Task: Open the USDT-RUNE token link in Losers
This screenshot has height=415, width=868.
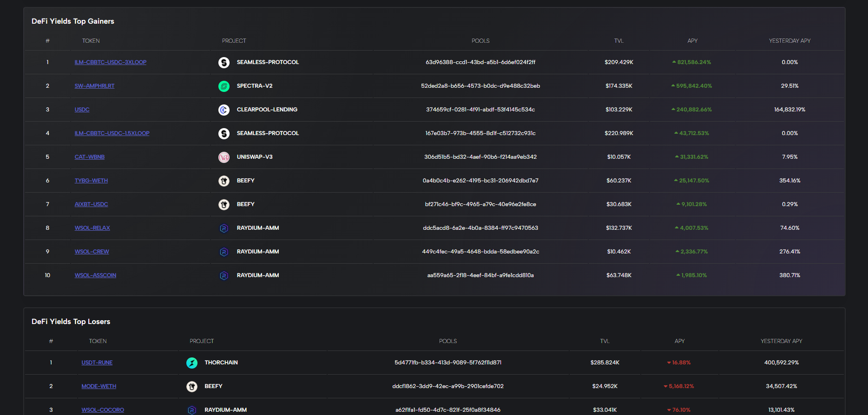Action: click(x=97, y=363)
